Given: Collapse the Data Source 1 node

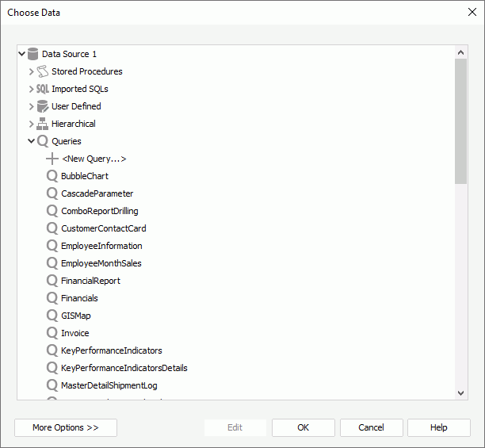Looking at the screenshot, I should click(21, 54).
